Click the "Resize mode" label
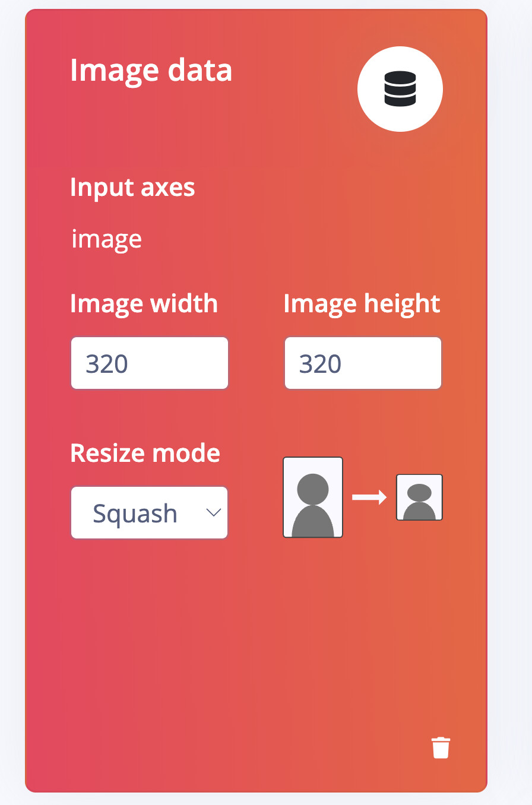 point(145,453)
